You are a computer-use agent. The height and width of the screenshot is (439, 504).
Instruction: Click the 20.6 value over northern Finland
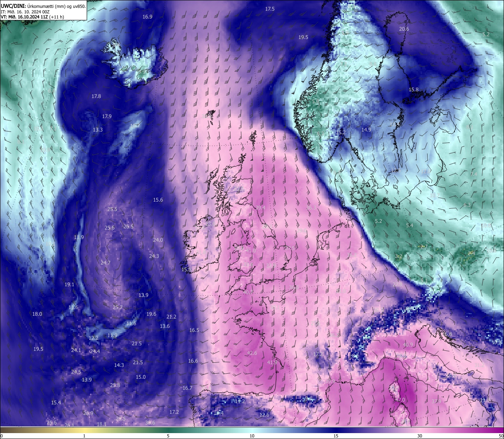click(404, 29)
